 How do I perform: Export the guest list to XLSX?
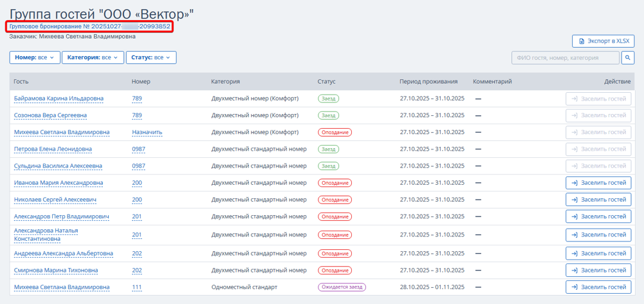(603, 41)
